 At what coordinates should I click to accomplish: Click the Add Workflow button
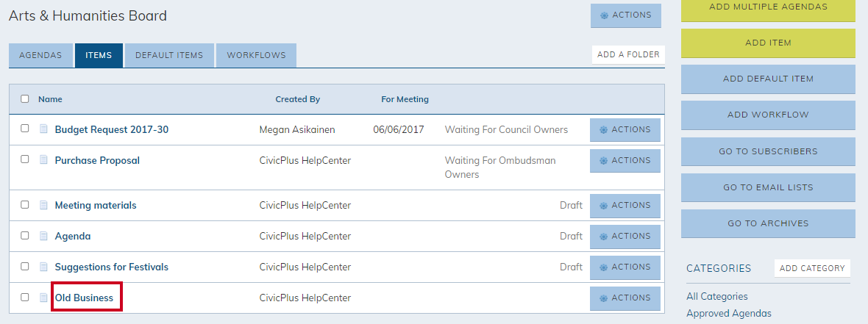(x=769, y=115)
